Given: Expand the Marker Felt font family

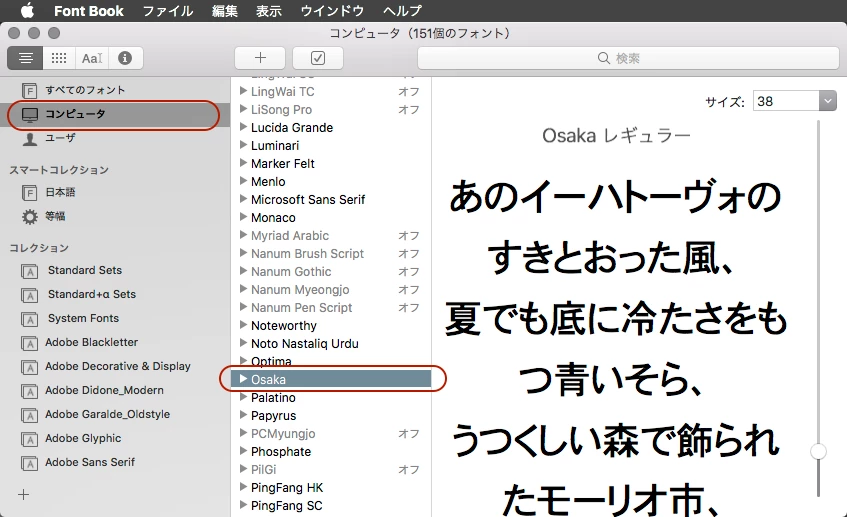Looking at the screenshot, I should pyautogui.click(x=243, y=163).
